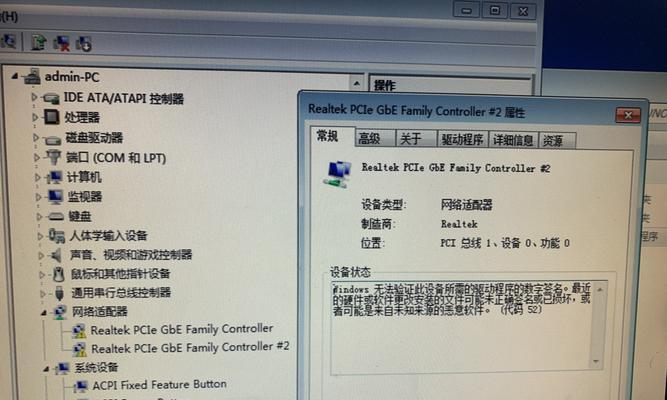Click warning icon of first Realtek controller
667x400 pixels.
click(x=79, y=331)
